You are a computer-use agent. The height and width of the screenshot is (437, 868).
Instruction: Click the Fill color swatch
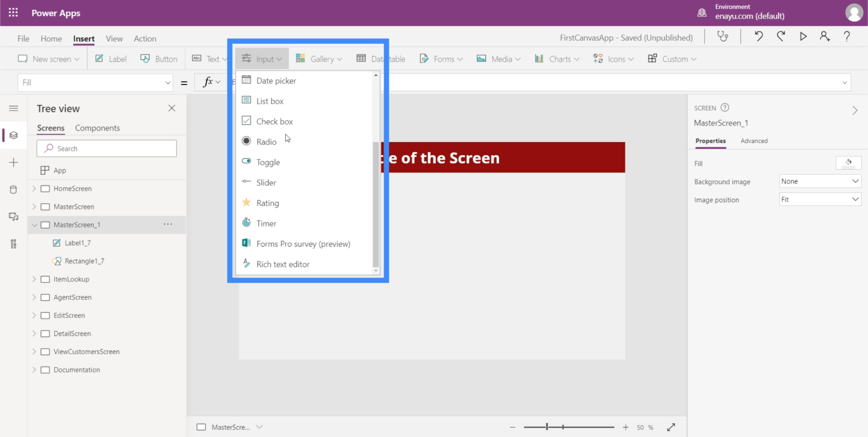tap(848, 163)
